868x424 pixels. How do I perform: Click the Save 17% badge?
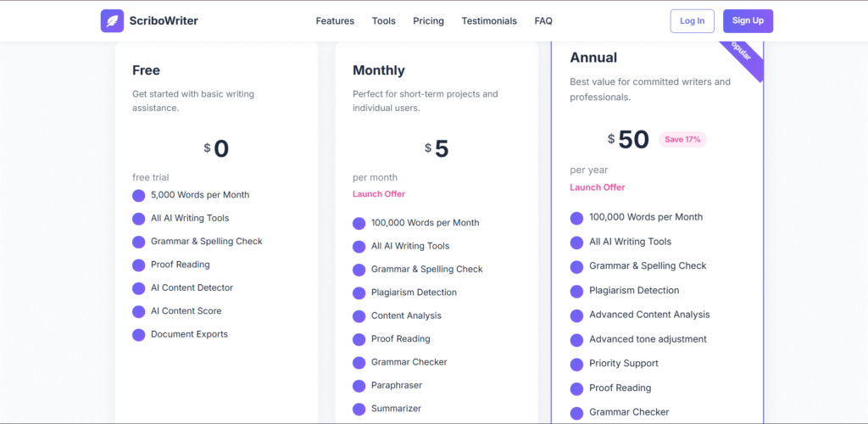click(x=682, y=139)
